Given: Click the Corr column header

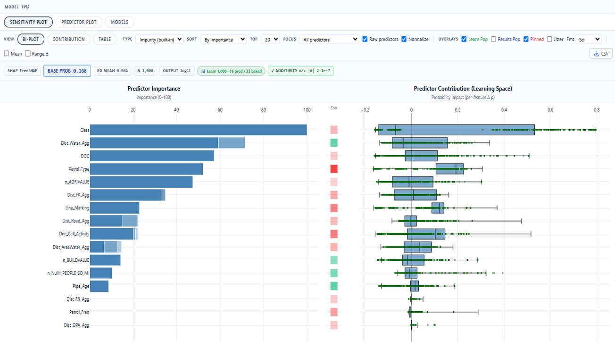Looking at the screenshot, I should coord(334,108).
